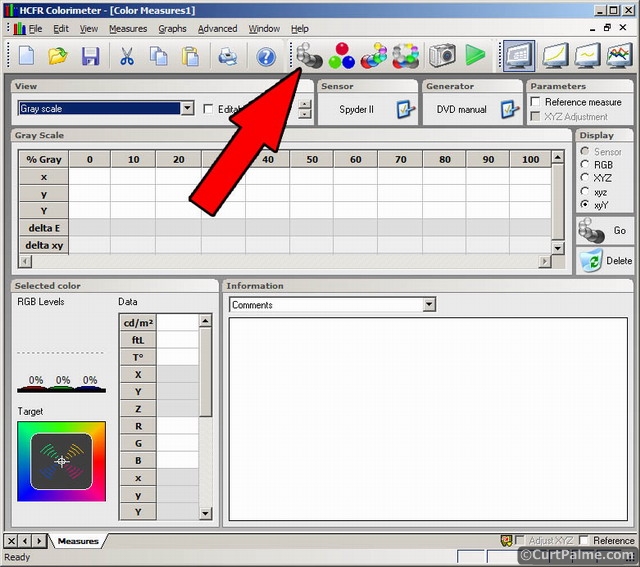Open Spyder II sensor configuration icon
640x567 pixels.
tap(405, 109)
